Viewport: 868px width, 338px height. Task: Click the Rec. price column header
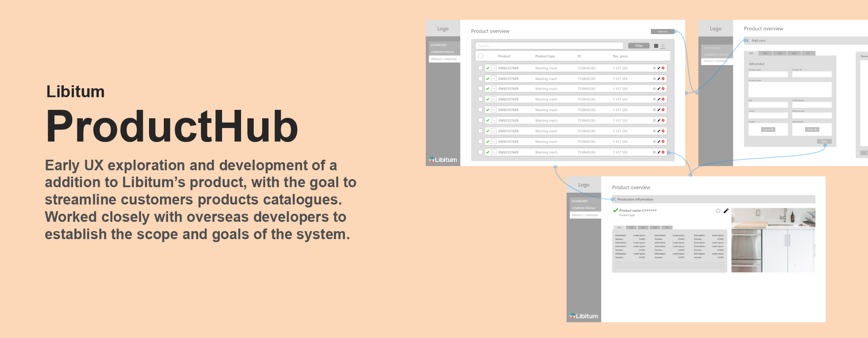[x=620, y=56]
